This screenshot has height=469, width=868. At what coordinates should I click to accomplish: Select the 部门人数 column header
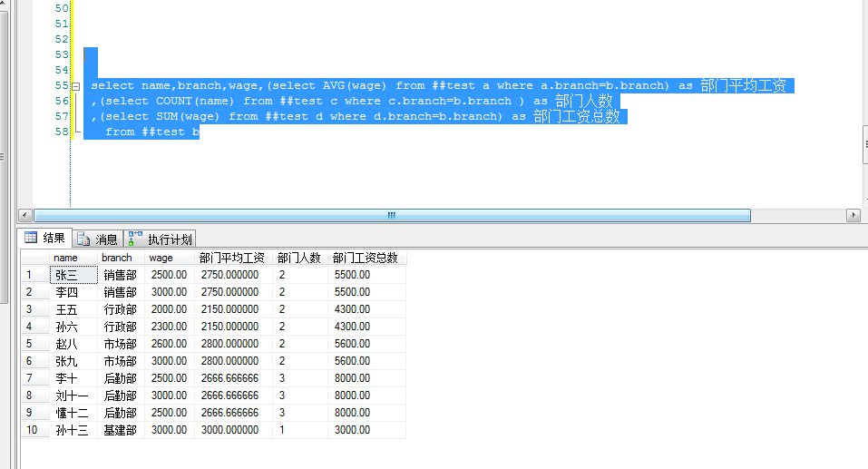pos(300,258)
